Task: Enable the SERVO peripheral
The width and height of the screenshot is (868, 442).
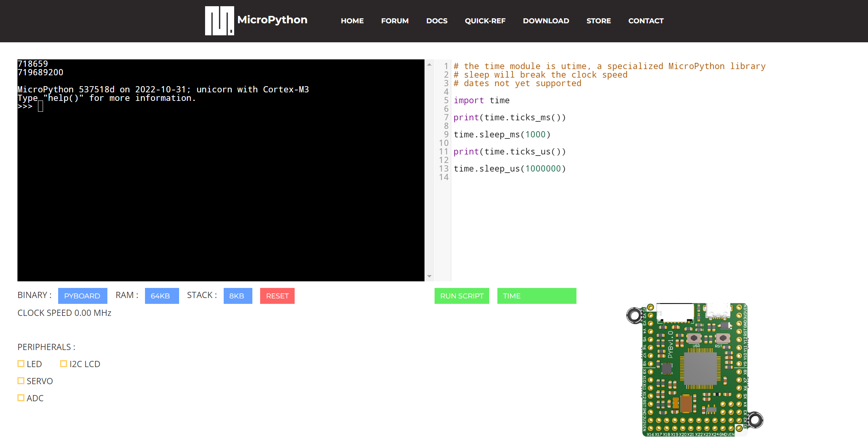Action: click(x=21, y=380)
